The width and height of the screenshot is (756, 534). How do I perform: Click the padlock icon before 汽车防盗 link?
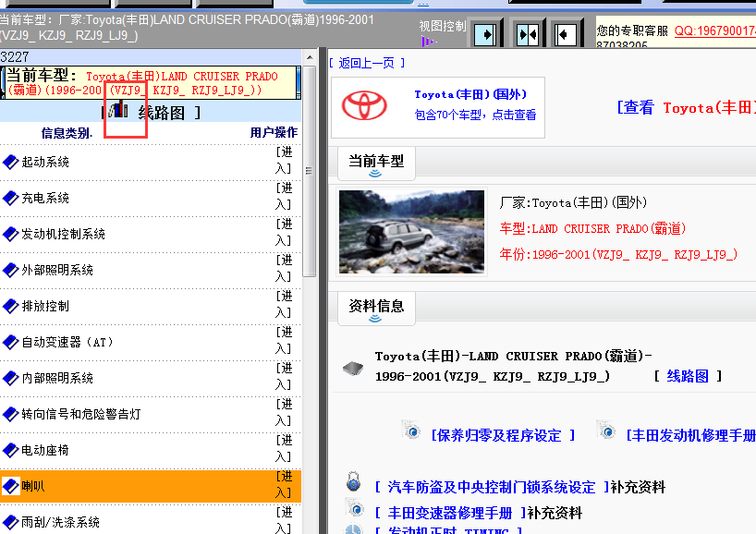click(353, 481)
